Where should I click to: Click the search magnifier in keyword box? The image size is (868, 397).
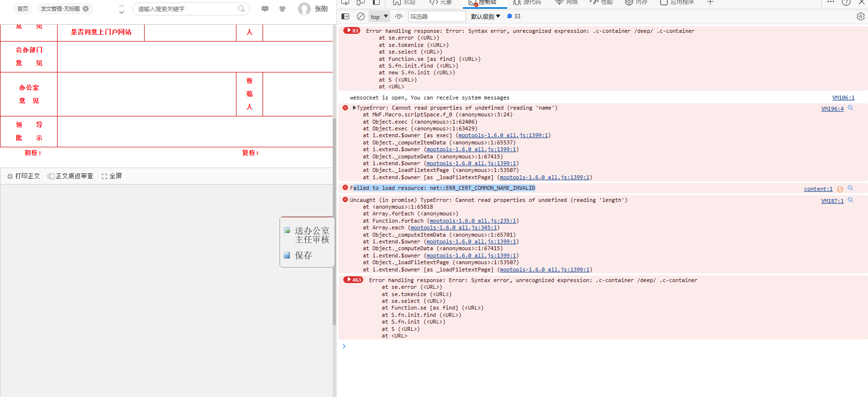tap(241, 9)
